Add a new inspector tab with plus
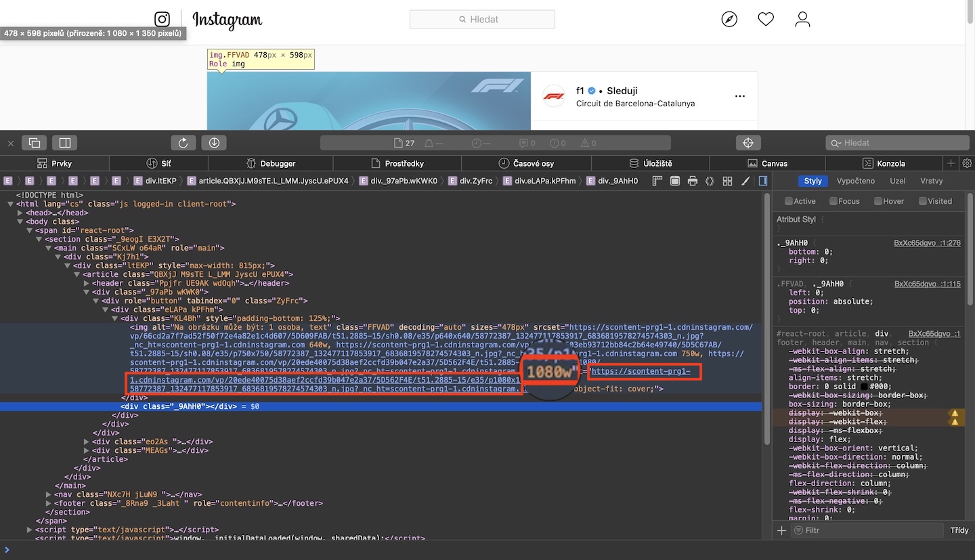 [x=951, y=163]
